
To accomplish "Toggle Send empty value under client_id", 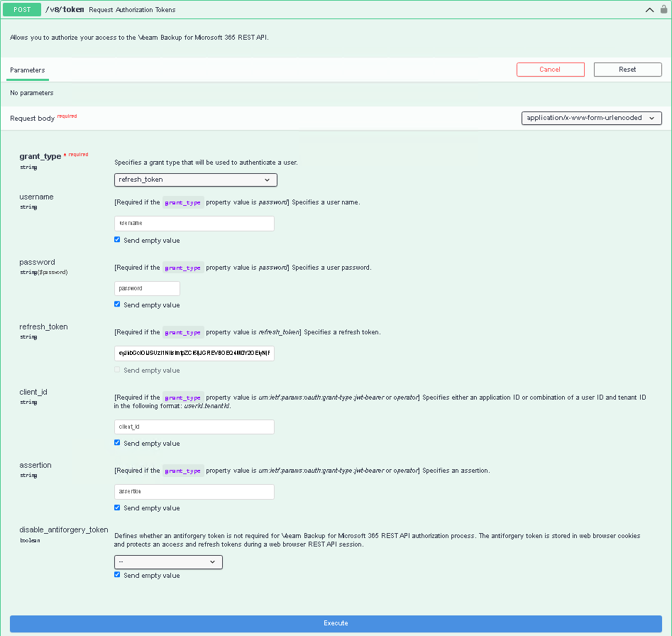I will [117, 443].
